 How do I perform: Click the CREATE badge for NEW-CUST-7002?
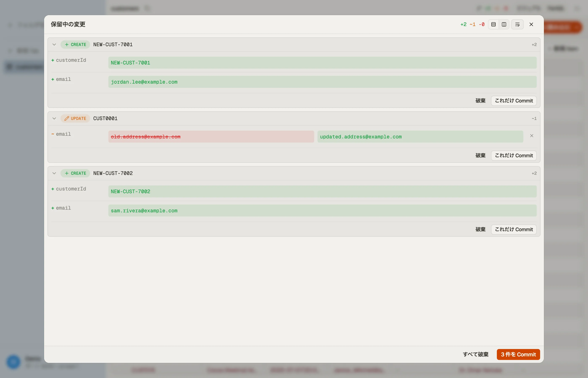click(x=75, y=173)
